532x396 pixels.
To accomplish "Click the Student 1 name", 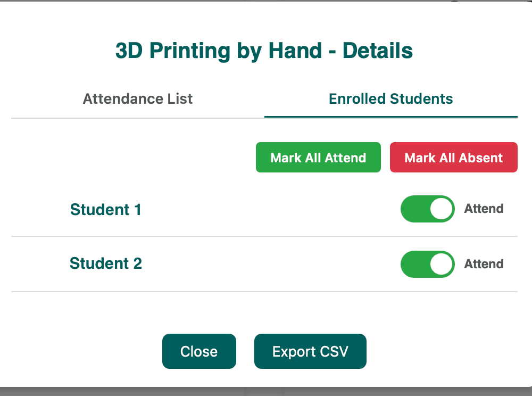I will click(106, 210).
